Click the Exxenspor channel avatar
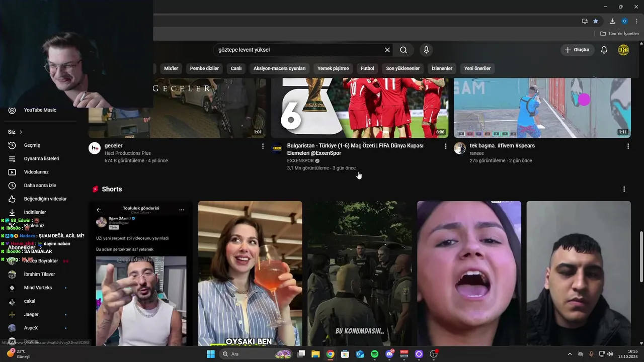This screenshot has width=644, height=362. click(277, 148)
